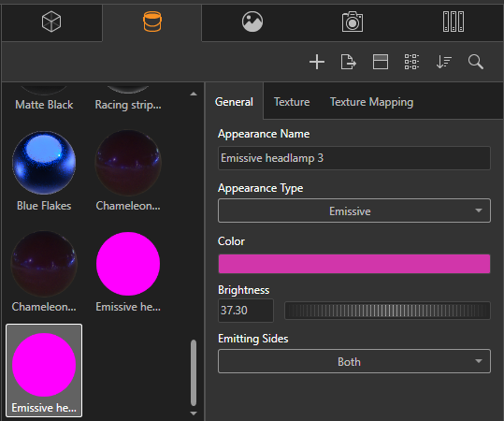
Task: Toggle the split panel layout icon
Action: [x=381, y=62]
